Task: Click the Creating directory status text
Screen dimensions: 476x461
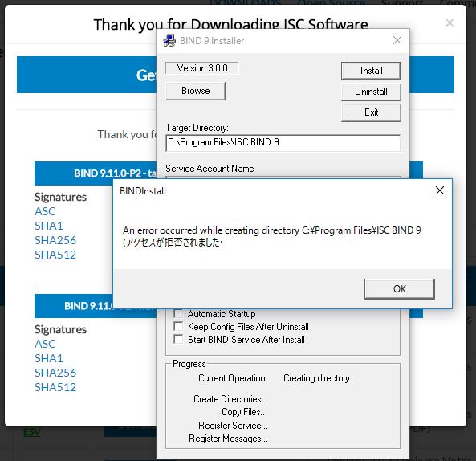Action: [x=316, y=378]
